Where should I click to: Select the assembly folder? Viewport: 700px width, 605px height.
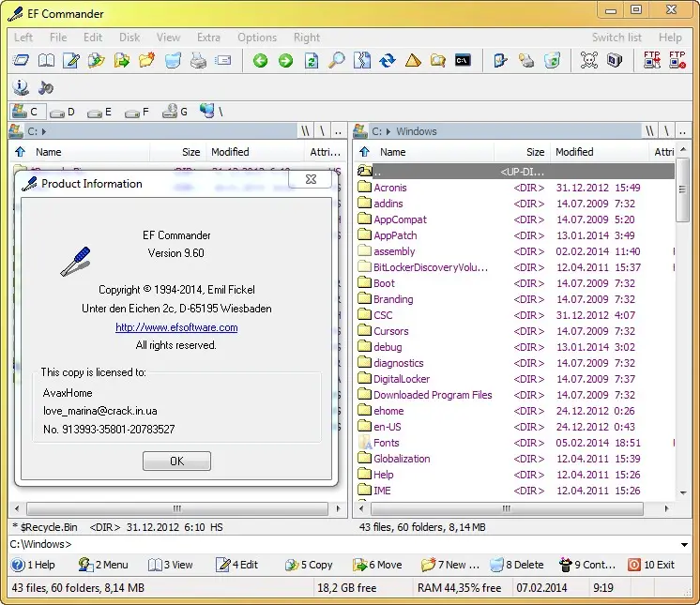point(394,251)
